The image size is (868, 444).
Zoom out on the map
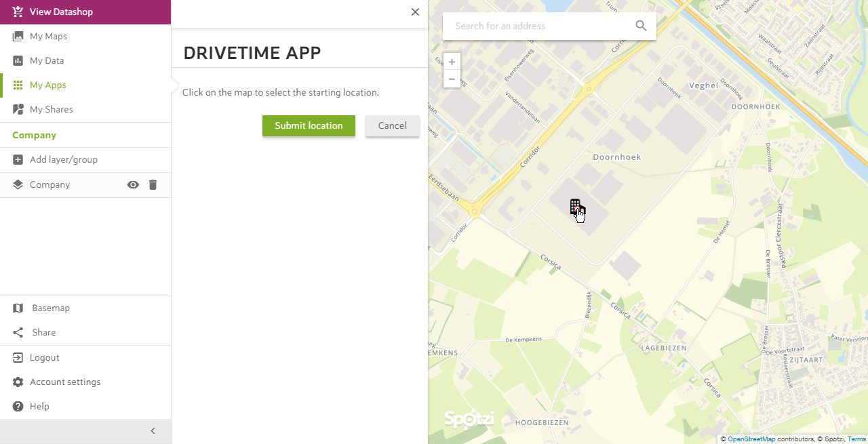tap(452, 79)
